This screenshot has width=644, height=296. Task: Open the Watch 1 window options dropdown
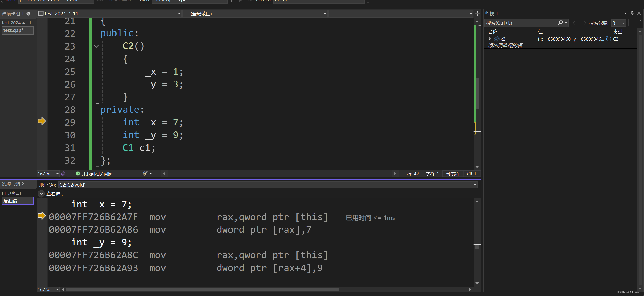[625, 13]
